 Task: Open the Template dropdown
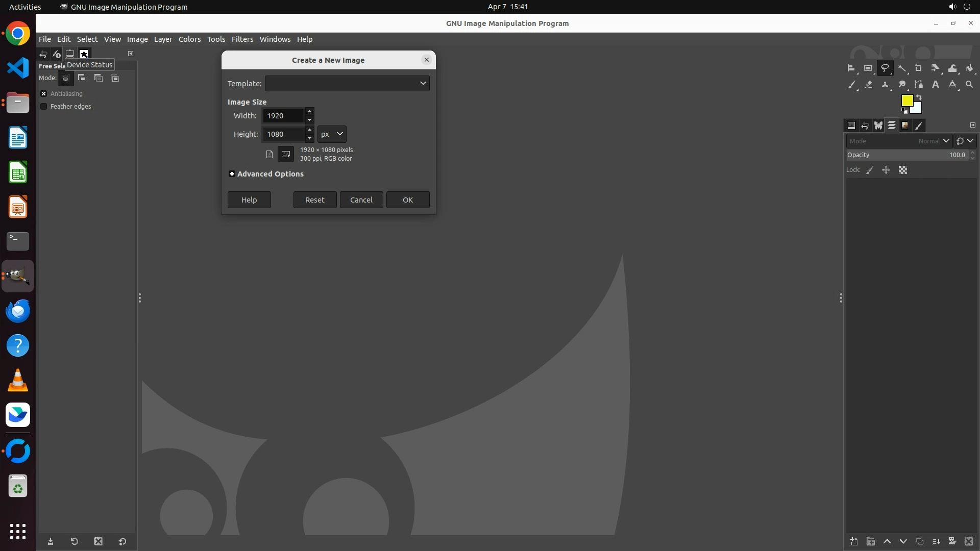347,83
